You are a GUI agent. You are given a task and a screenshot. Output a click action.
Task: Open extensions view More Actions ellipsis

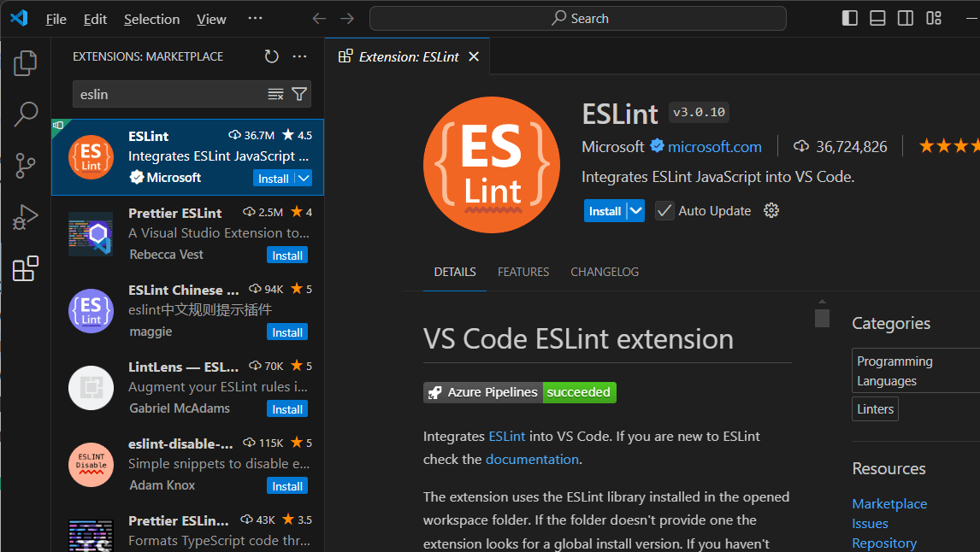tap(299, 56)
